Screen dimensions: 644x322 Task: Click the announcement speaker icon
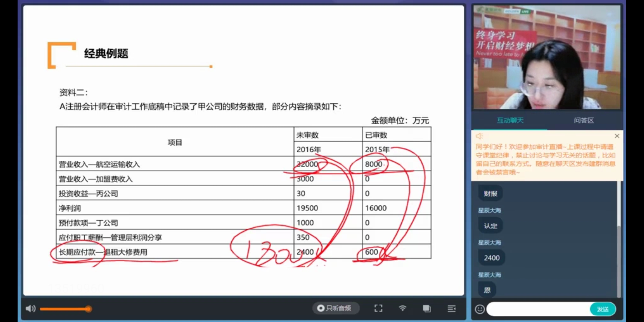[479, 136]
